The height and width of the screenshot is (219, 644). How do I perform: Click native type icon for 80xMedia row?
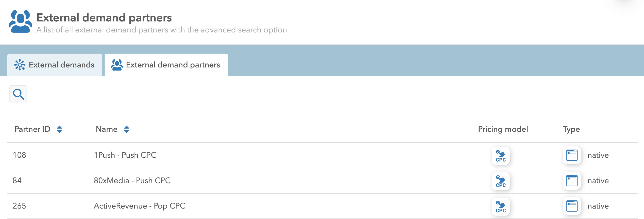point(572,181)
